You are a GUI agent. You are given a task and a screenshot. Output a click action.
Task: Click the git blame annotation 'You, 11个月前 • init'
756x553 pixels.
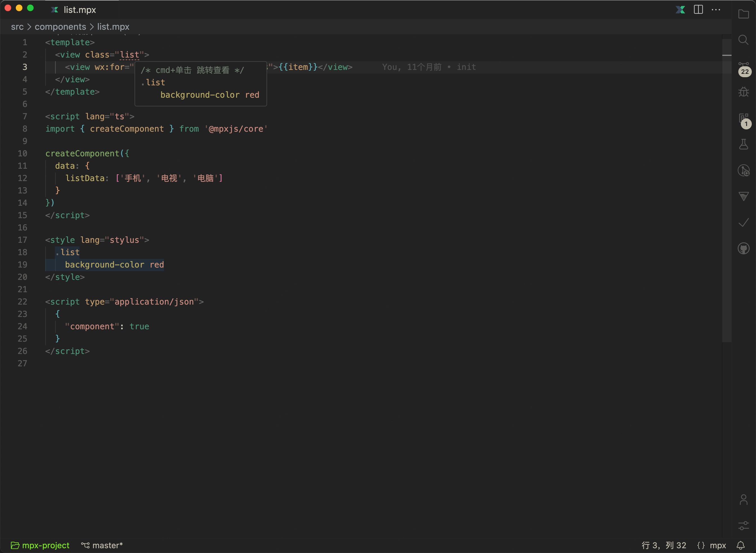[x=429, y=67]
